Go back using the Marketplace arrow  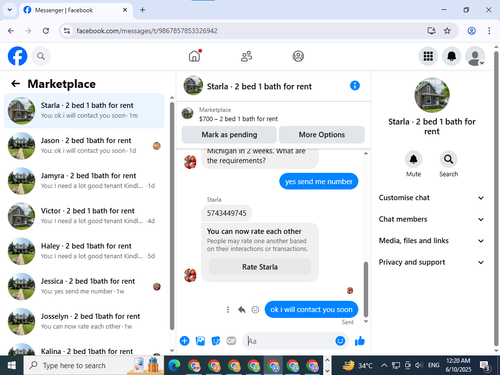pyautogui.click(x=16, y=83)
